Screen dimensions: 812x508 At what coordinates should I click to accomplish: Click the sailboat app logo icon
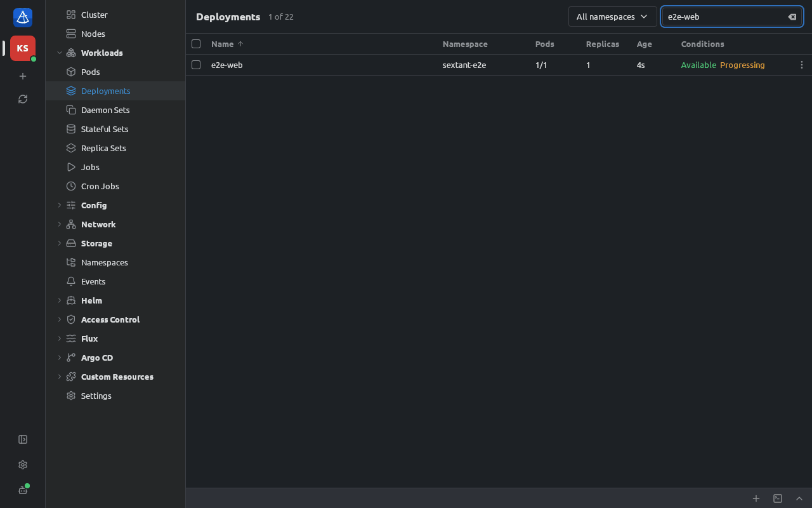pyautogui.click(x=23, y=18)
